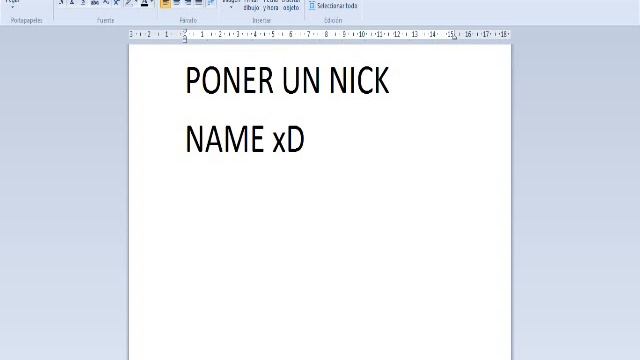This screenshot has height=360, width=640.
Task: Toggle bold formatting (N)
Action: [61, 2]
